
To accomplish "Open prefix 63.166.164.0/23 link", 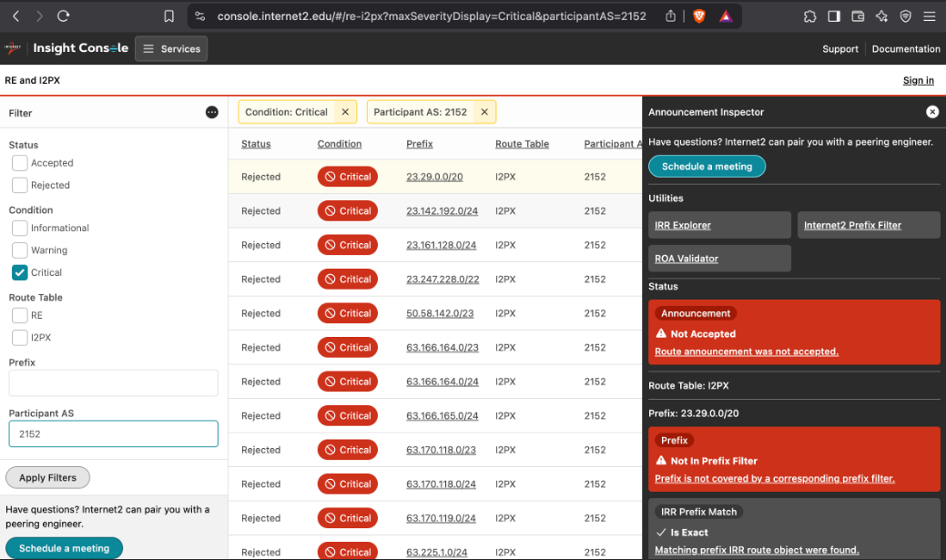I will pyautogui.click(x=442, y=348).
